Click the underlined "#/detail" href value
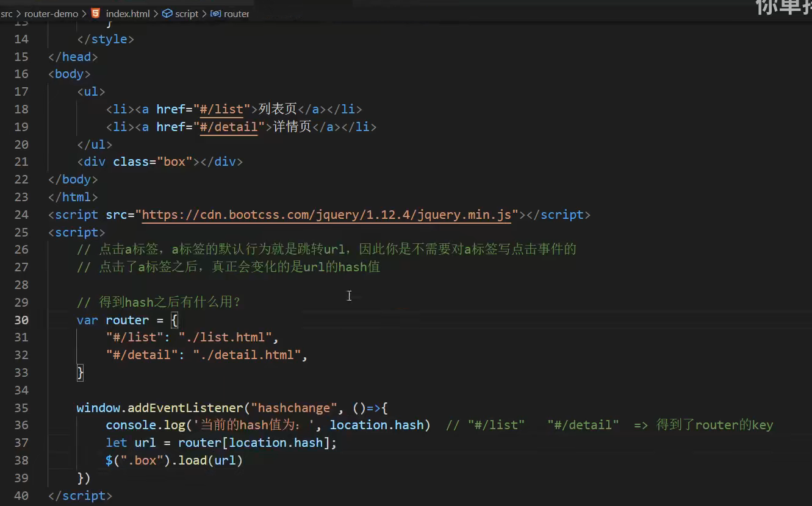 [229, 127]
